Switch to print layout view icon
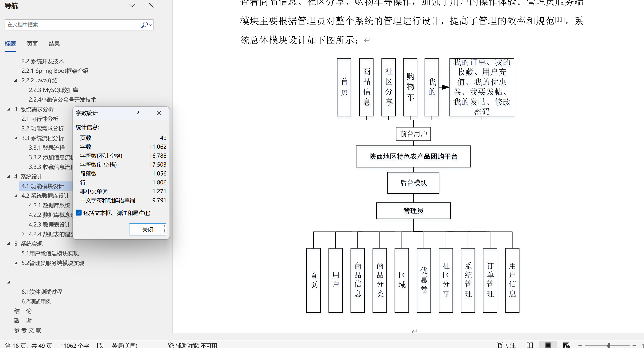This screenshot has width=644, height=348. (548, 345)
